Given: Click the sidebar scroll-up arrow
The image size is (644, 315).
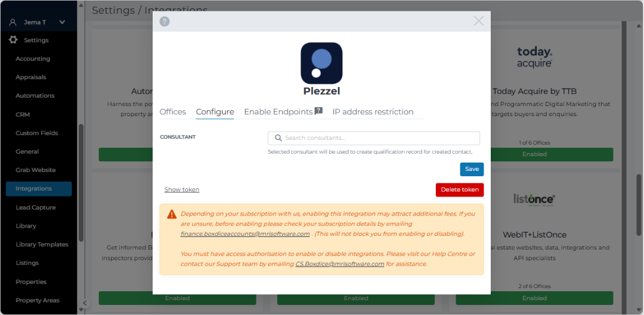Looking at the screenshot, I should click(x=81, y=5).
